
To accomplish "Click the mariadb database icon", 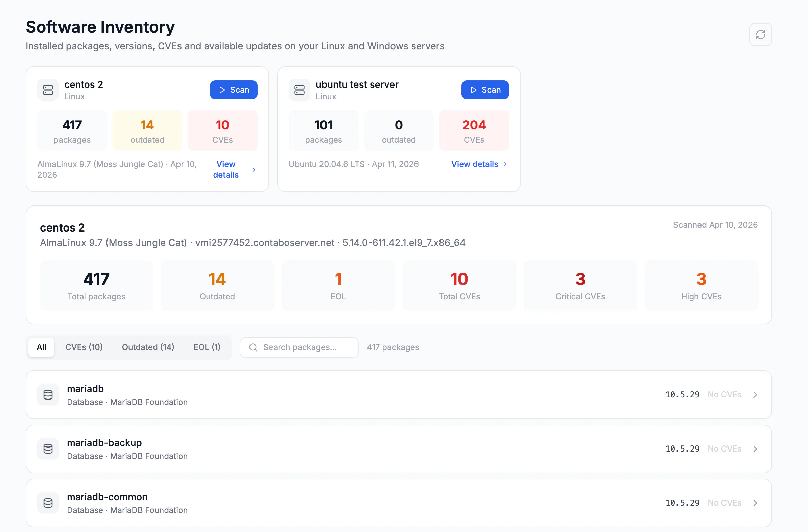I will click(48, 394).
